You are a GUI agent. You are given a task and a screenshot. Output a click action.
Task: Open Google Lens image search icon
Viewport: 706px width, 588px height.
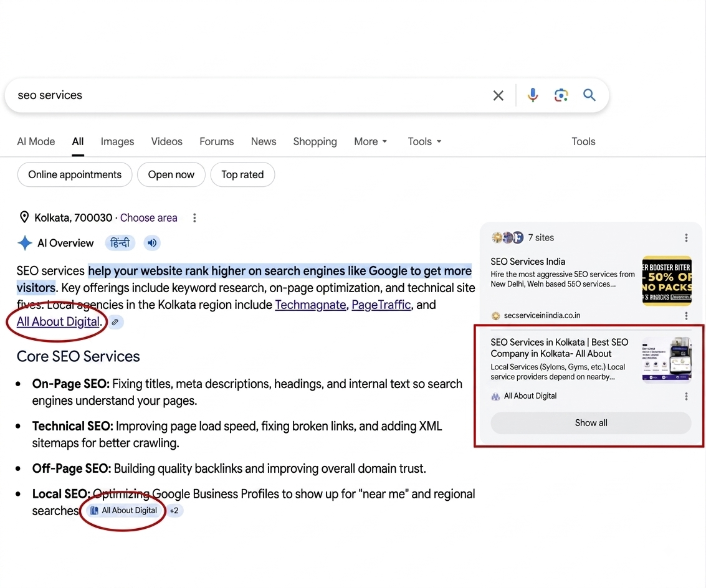(561, 95)
